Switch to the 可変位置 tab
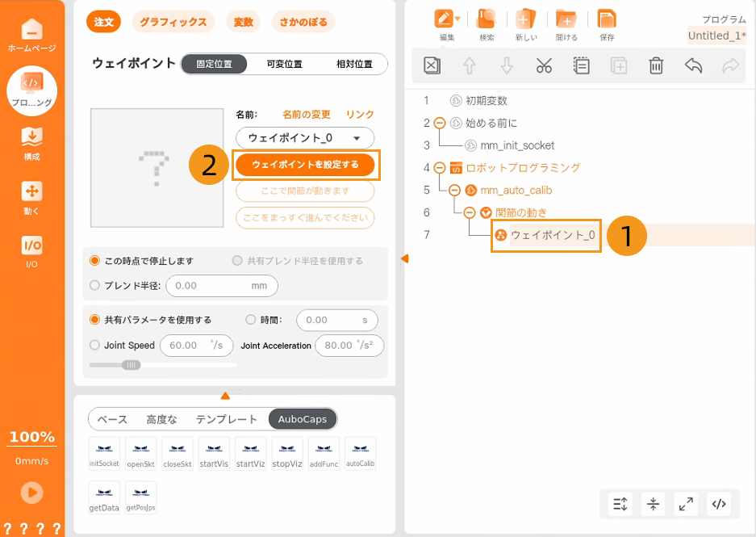Screen dimensions: 756x537 click(284, 64)
